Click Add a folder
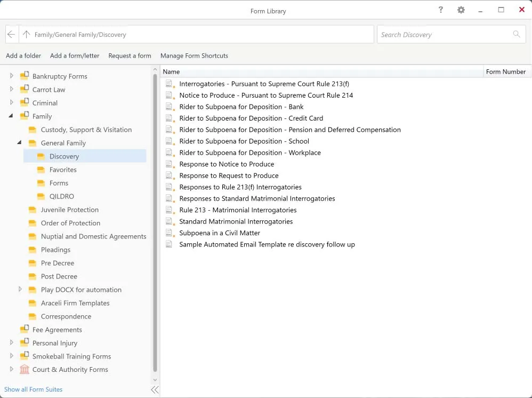The width and height of the screenshot is (532, 398). click(23, 55)
